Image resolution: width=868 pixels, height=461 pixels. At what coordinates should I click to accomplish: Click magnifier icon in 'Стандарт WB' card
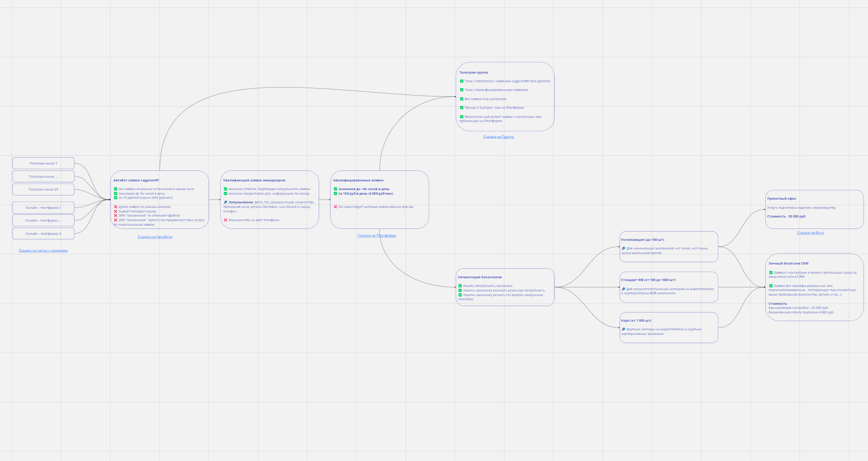pyautogui.click(x=624, y=289)
